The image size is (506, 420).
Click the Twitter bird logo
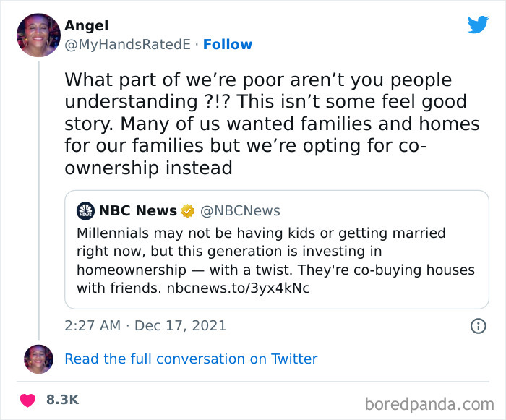pyautogui.click(x=478, y=25)
